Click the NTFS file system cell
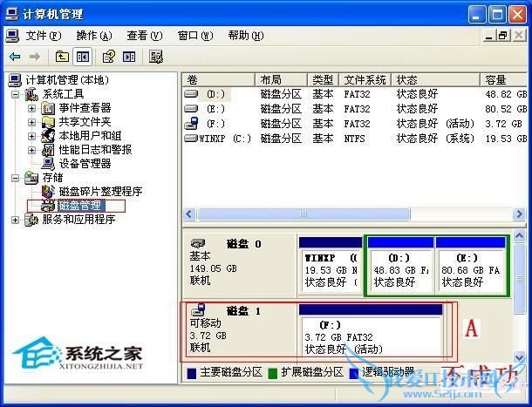The height and width of the screenshot is (407, 532). point(354,139)
